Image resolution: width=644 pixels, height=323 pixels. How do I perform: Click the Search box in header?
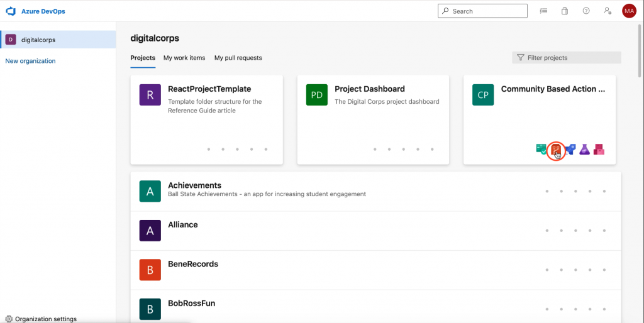[482, 11]
